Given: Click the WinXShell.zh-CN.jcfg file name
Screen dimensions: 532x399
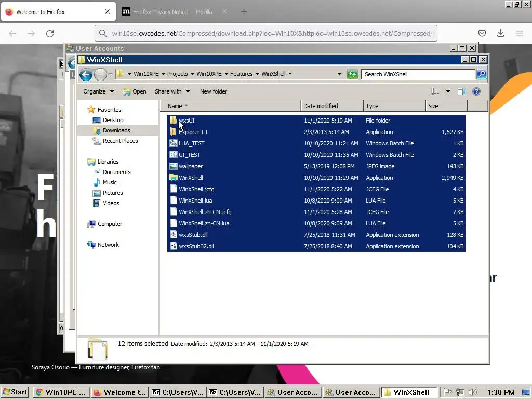Looking at the screenshot, I should 205,212.
